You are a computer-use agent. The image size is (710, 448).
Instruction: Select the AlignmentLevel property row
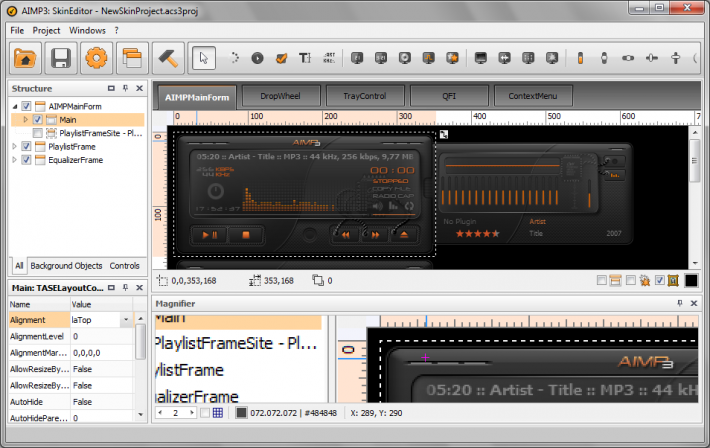coord(71,336)
